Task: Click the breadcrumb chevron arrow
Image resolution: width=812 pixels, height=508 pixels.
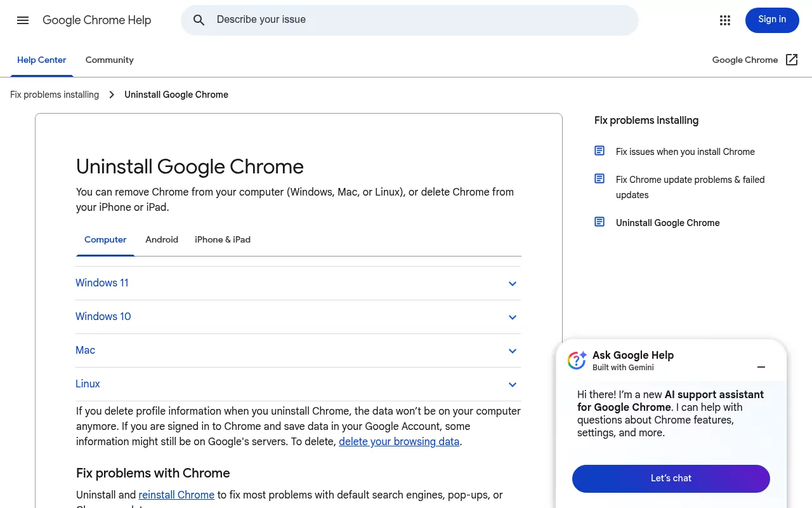Action: point(112,95)
